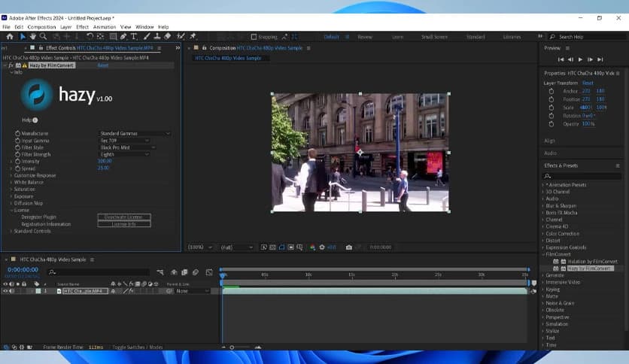The width and height of the screenshot is (629, 364).
Task: Expand the Diffusion Map group
Action: 11,203
